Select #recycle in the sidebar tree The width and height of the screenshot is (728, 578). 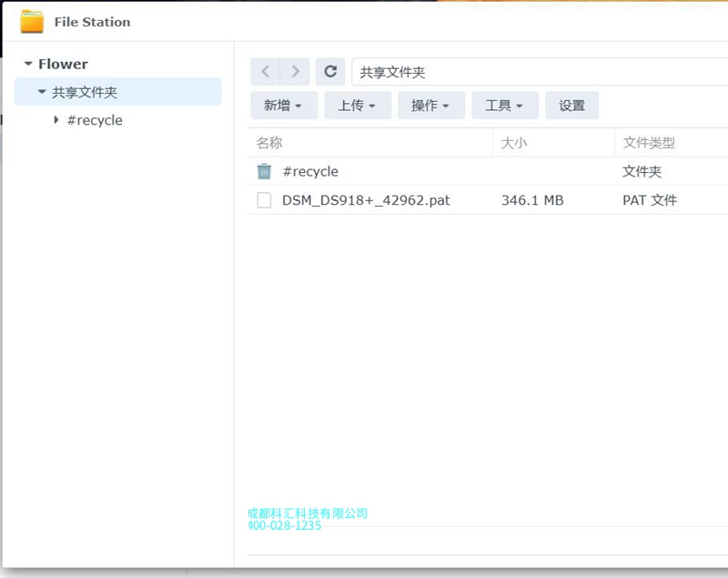95,120
